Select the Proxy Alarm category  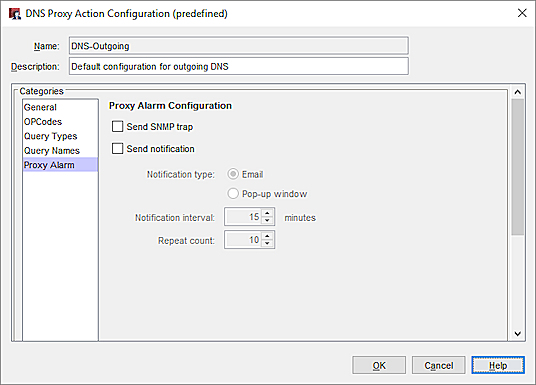click(60, 165)
